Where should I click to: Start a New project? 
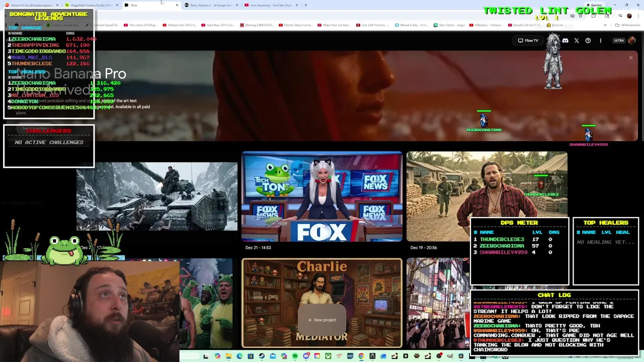click(322, 320)
